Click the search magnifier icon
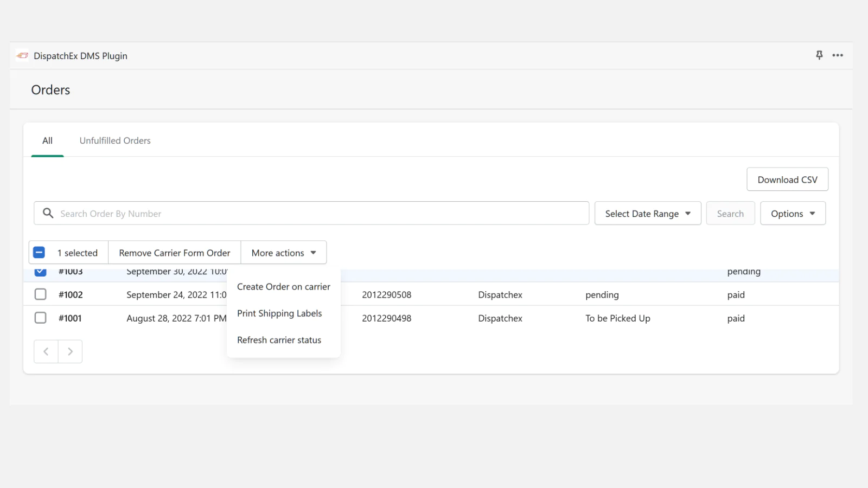 [48, 213]
